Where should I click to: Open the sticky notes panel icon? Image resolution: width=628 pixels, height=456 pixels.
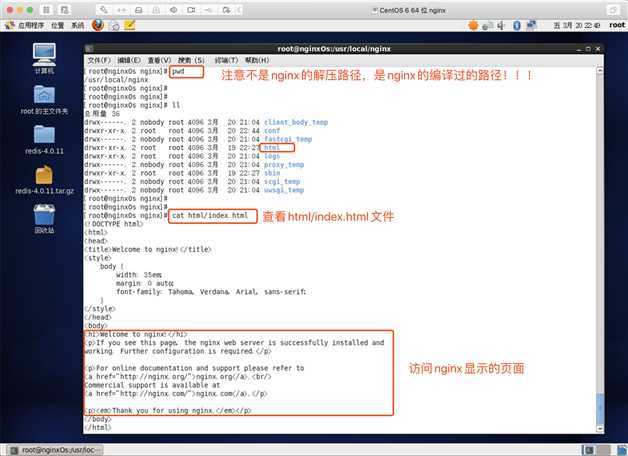point(130,25)
